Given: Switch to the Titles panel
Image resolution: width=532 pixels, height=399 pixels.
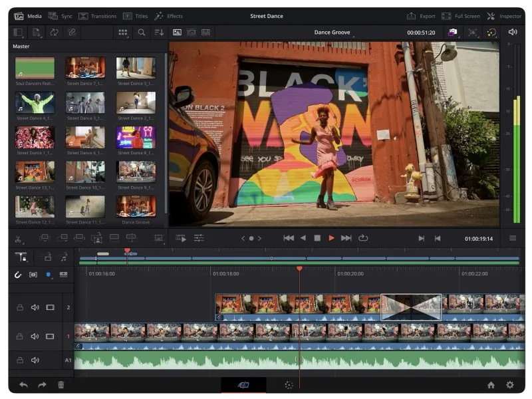Looking at the screenshot, I should (136, 16).
